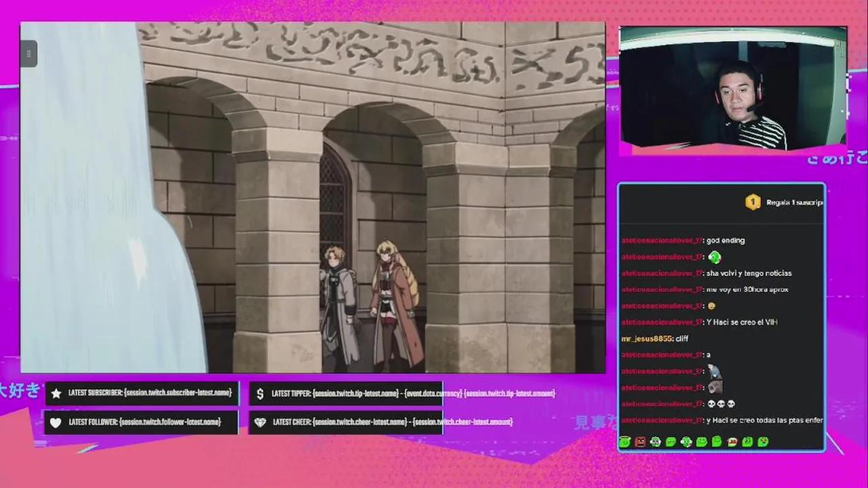Screen dimensions: 868x488
Task: Click the yellow face emoji chat message
Action: point(711,306)
